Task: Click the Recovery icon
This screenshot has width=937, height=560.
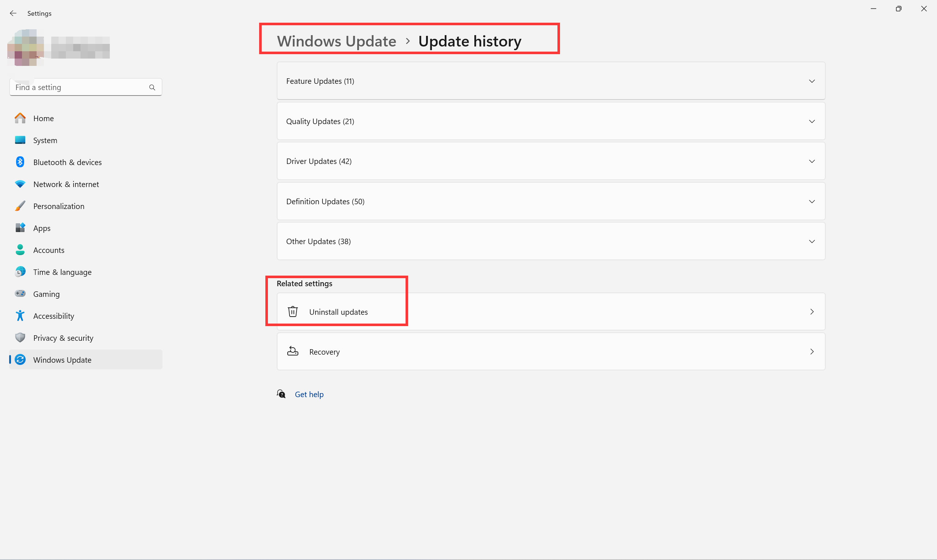Action: point(293,351)
